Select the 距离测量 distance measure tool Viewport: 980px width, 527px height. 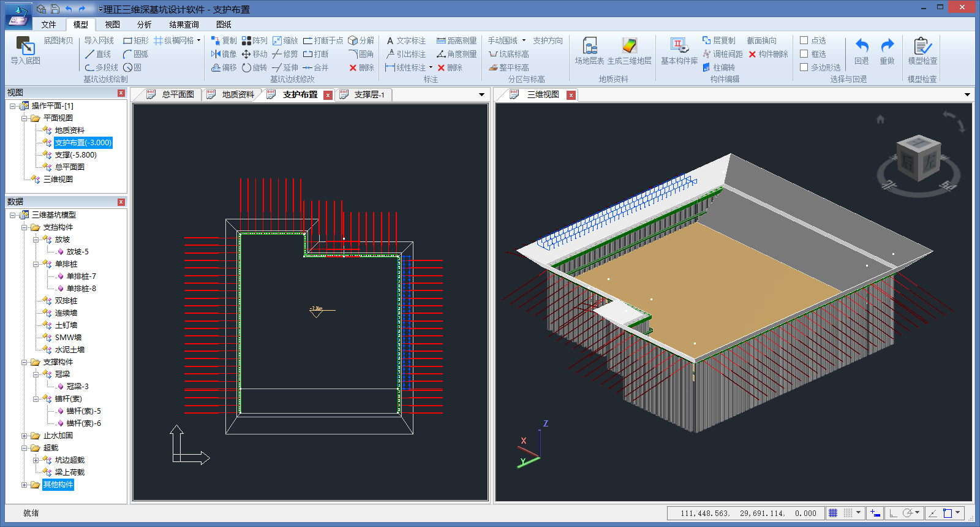(456, 40)
